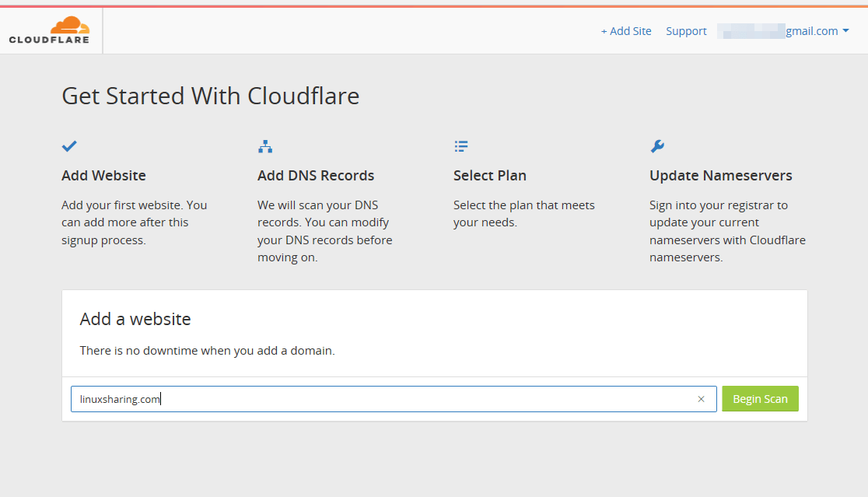Select the Select Plan step heading
This screenshot has height=497, width=868.
click(x=490, y=176)
